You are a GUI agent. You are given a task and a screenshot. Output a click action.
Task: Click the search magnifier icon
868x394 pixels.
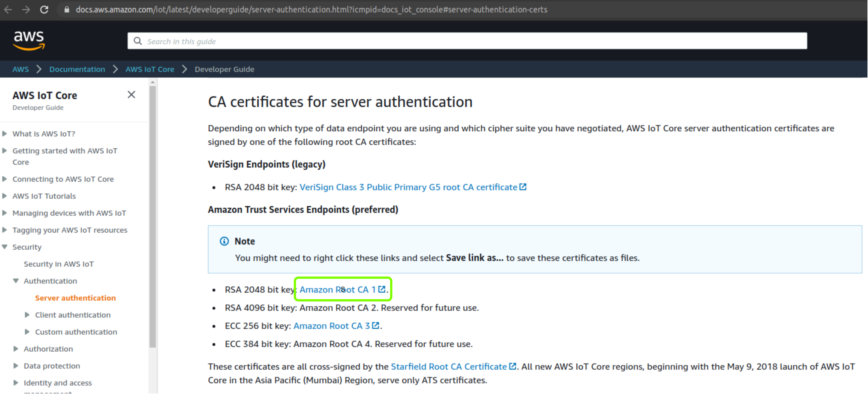pos(137,41)
